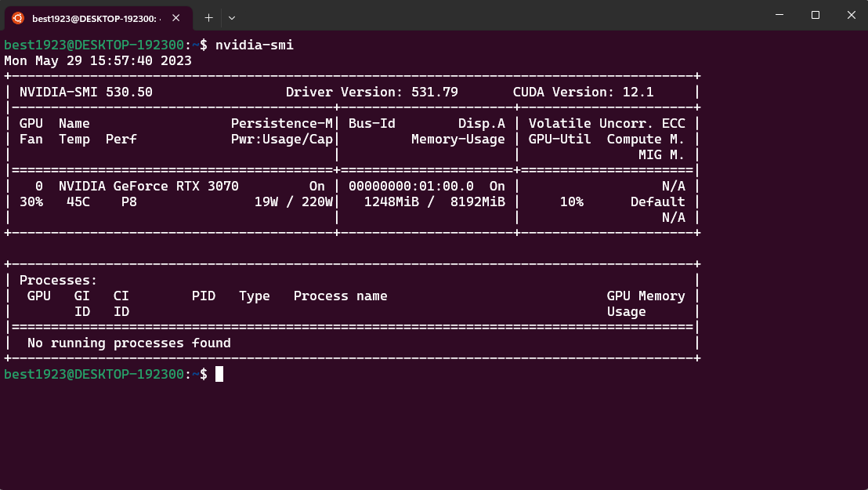The image size is (868, 490).
Task: Click the No running processes found message
Action: click(129, 343)
